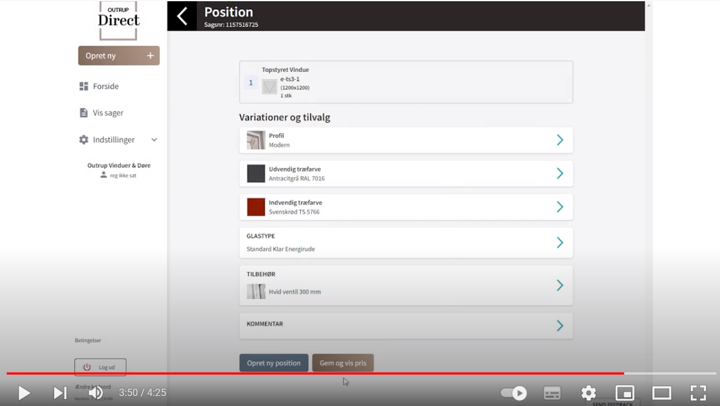Enter fullscreen mode
Viewport: 720px width, 406px height.
click(698, 393)
